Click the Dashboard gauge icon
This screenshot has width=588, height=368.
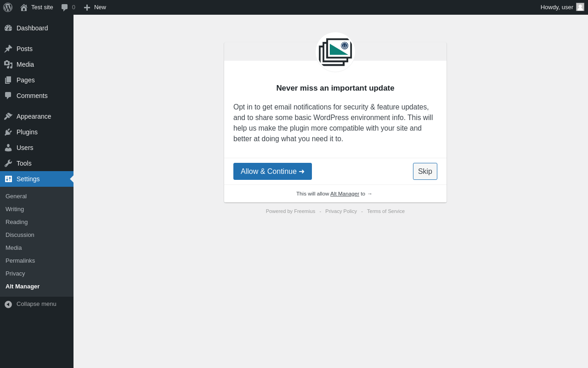coord(8,28)
